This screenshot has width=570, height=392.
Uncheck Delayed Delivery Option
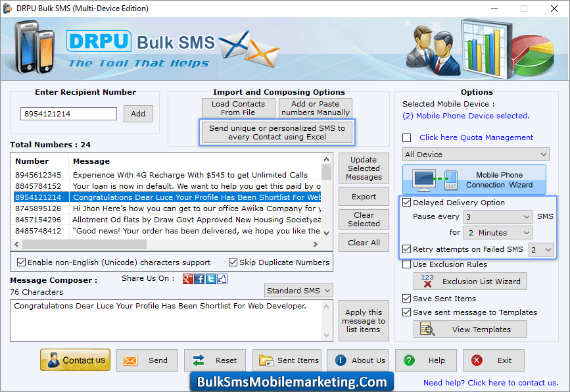pos(407,203)
